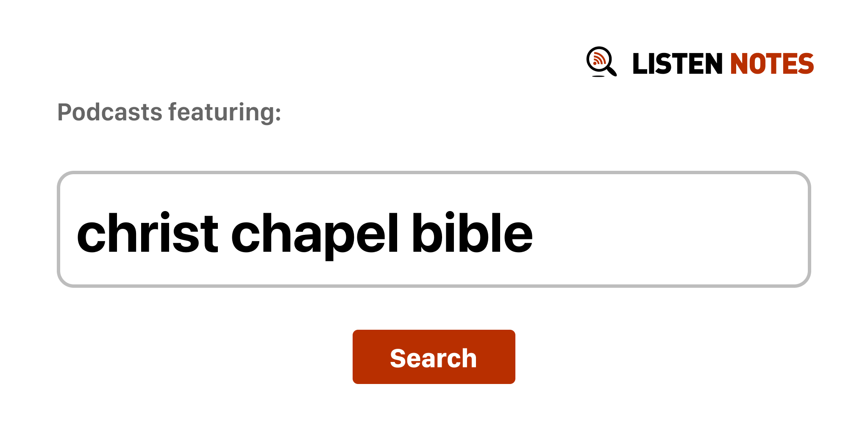Click the word featuring: in the label
The image size is (868, 434).
(x=225, y=112)
